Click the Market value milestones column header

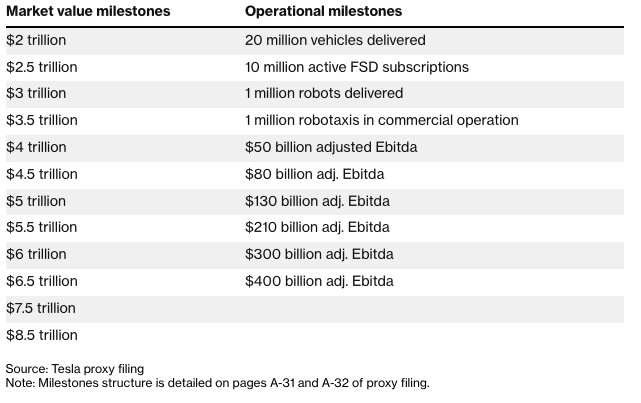pyautogui.click(x=88, y=12)
